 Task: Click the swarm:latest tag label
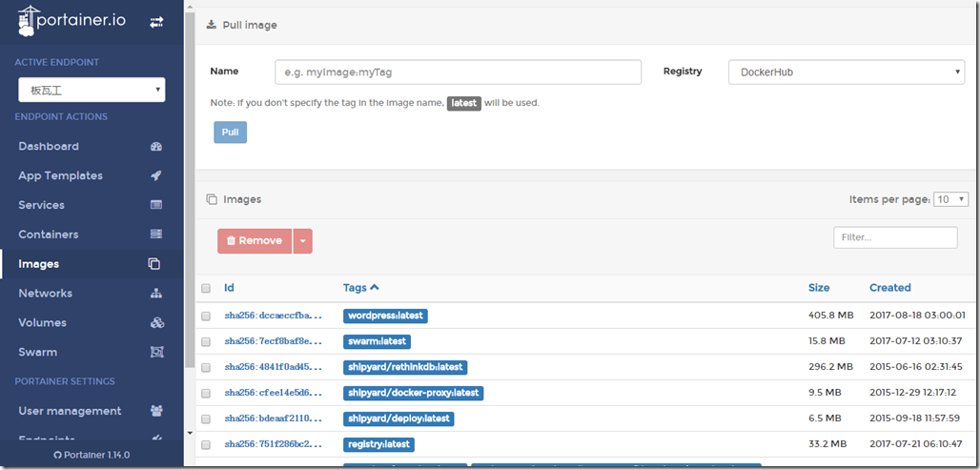point(377,341)
